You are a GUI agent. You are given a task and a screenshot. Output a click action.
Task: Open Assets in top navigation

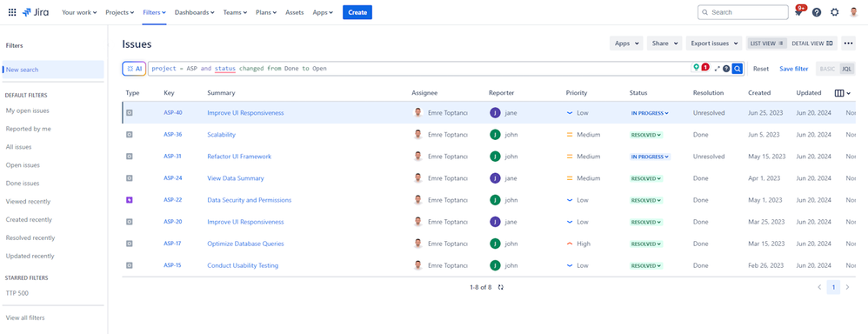click(295, 12)
